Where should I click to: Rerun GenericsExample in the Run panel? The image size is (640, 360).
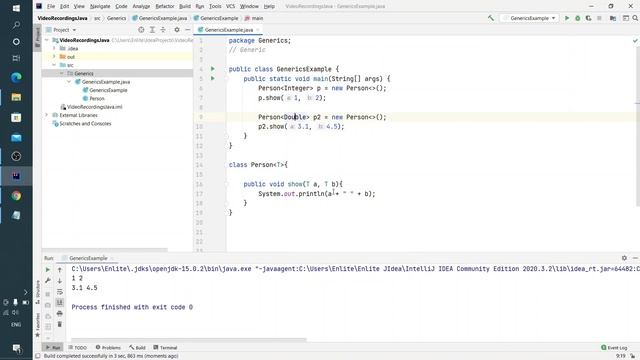[48, 270]
